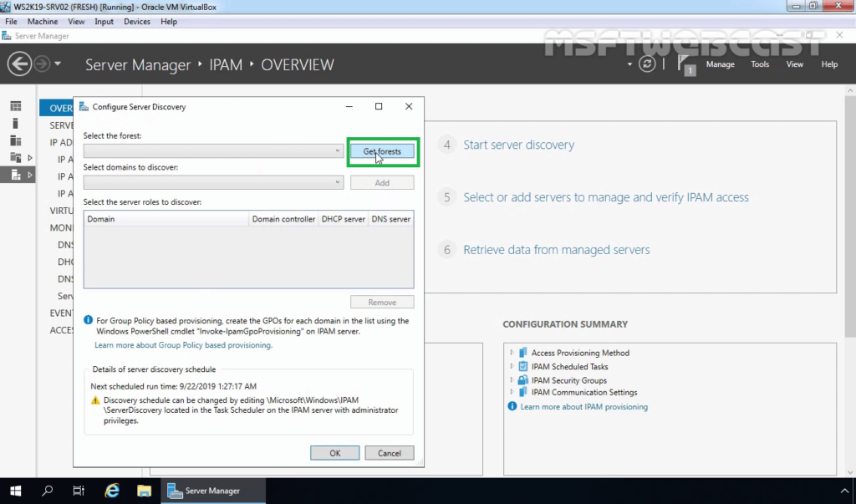Viewport: 856px width, 504px height.
Task: Click the information icon beside Group Policy note
Action: pyautogui.click(x=88, y=320)
